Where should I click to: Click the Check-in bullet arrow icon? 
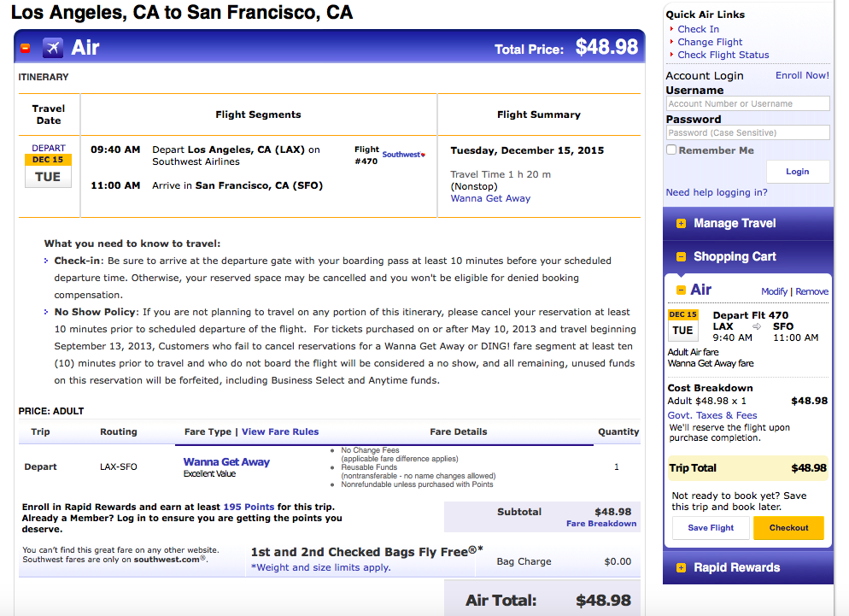pyautogui.click(x=46, y=261)
